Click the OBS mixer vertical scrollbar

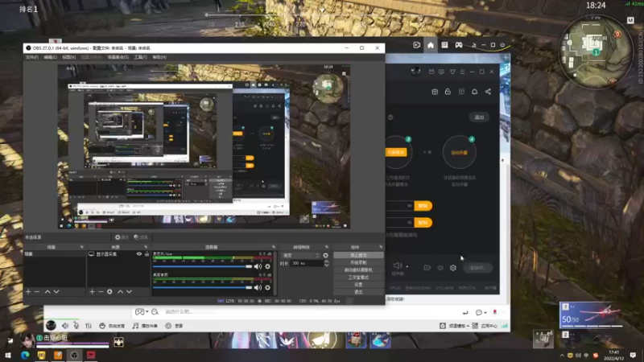275,273
